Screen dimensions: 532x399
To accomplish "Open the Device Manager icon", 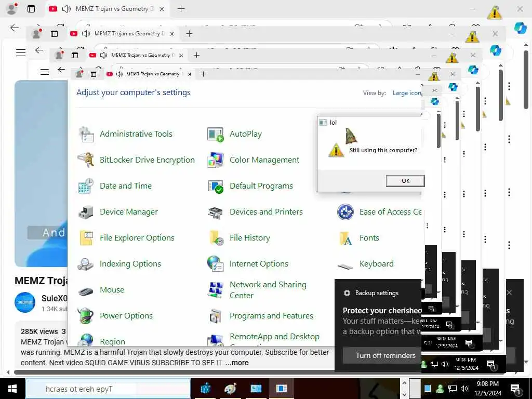I will (86, 212).
